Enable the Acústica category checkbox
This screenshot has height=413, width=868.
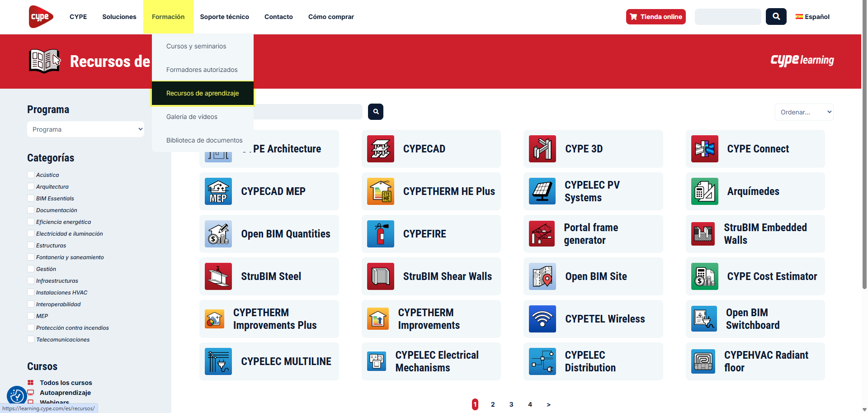tap(31, 175)
